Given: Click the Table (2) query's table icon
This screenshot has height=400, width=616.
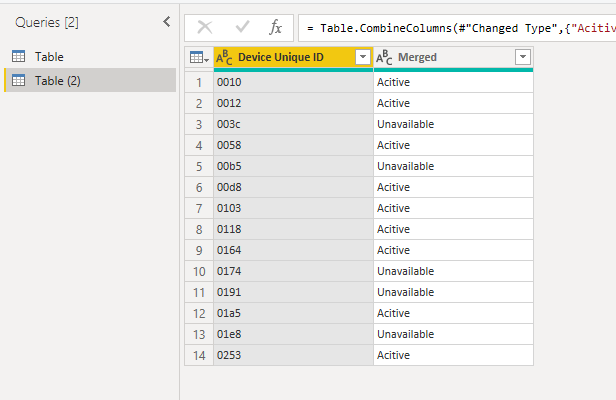Looking at the screenshot, I should coord(18,81).
